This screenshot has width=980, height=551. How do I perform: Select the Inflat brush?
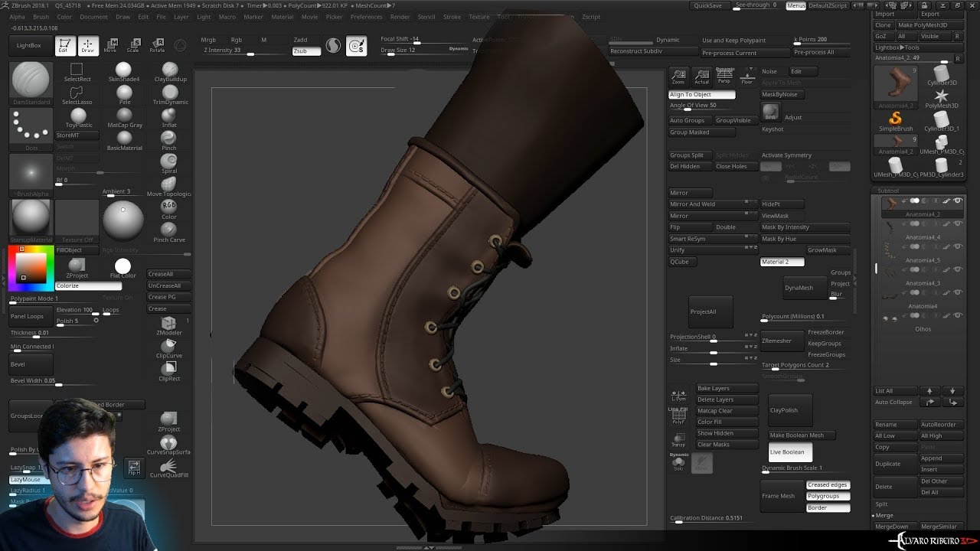[169, 118]
